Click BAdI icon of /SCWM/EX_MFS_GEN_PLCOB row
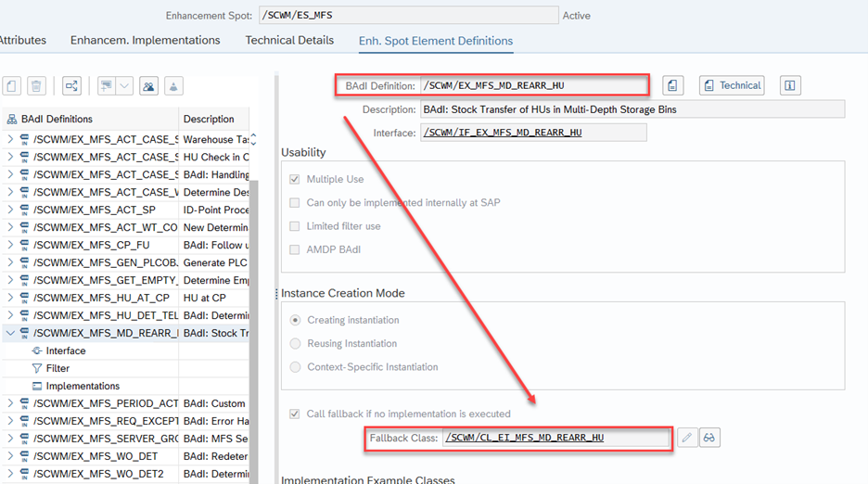The height and width of the screenshot is (484, 868). click(24, 262)
